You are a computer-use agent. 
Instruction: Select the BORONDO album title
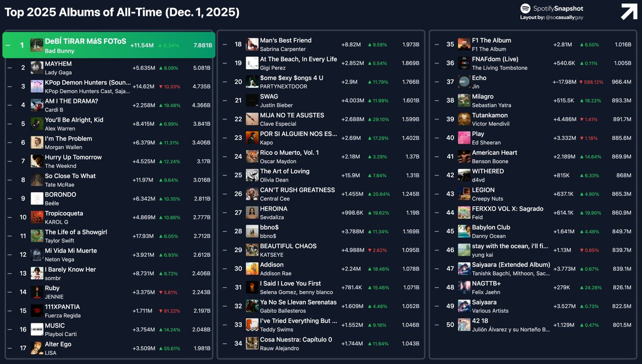[x=61, y=194]
